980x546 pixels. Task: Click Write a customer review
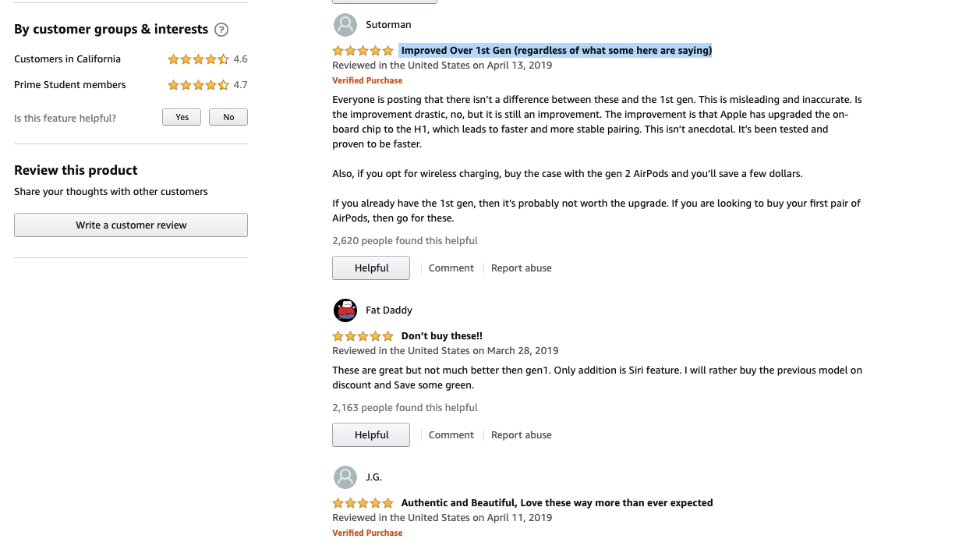coord(130,225)
